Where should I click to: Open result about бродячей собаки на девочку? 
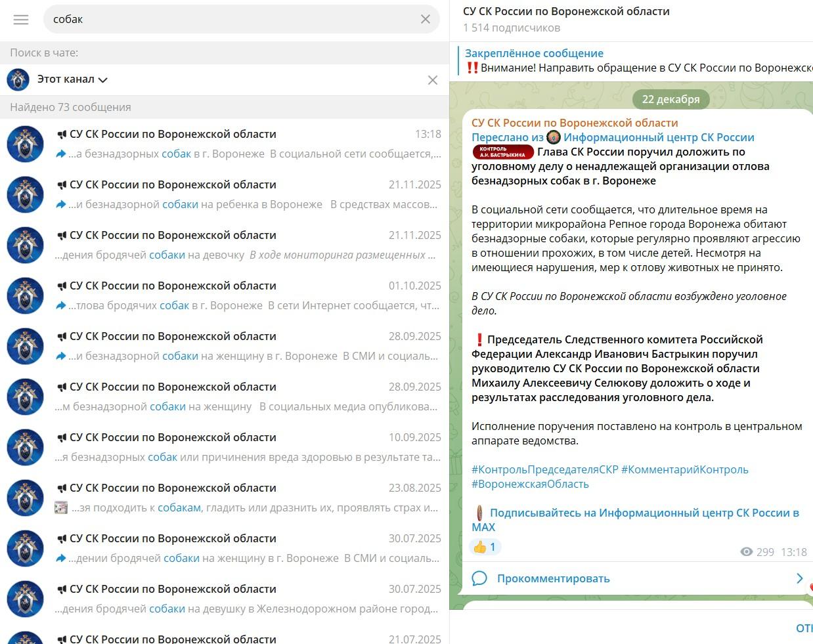click(x=225, y=245)
